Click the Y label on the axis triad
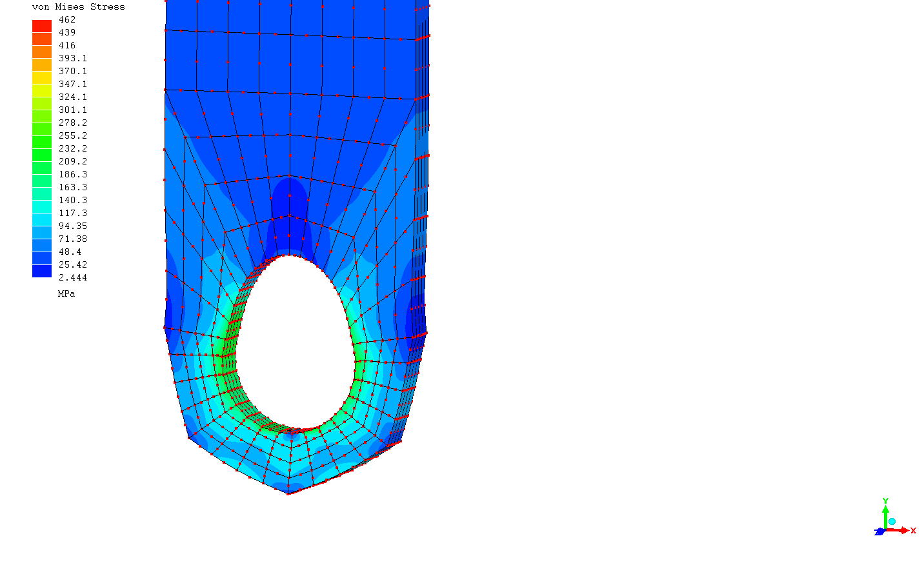Screen dimensions: 924x565 [x=885, y=501]
